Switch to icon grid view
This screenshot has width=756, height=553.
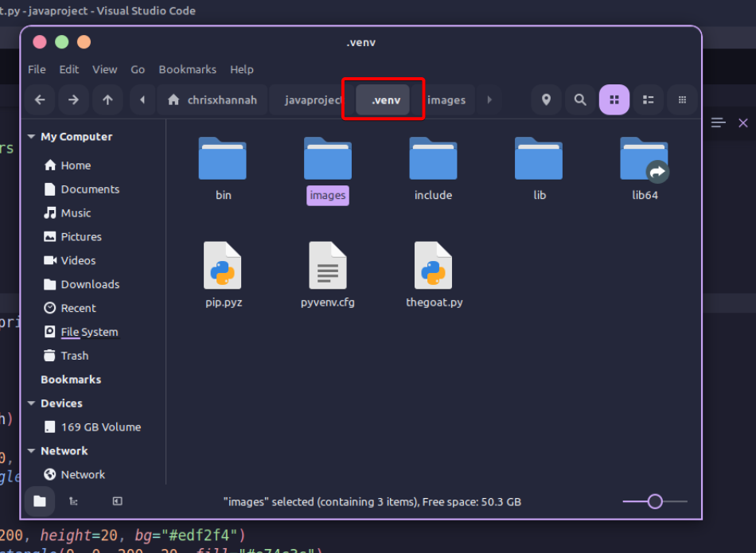(x=614, y=99)
